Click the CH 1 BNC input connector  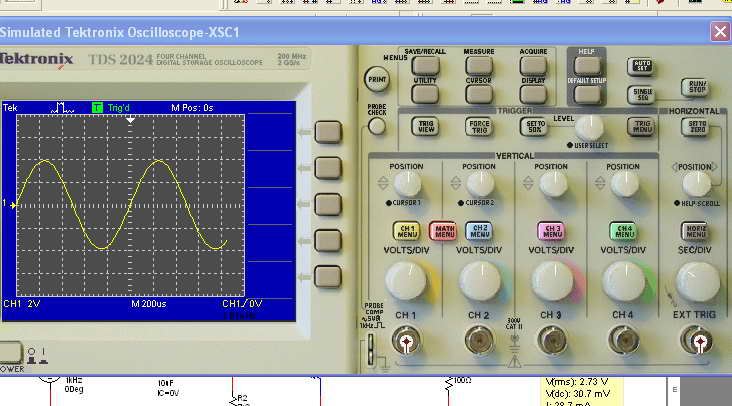[406, 342]
